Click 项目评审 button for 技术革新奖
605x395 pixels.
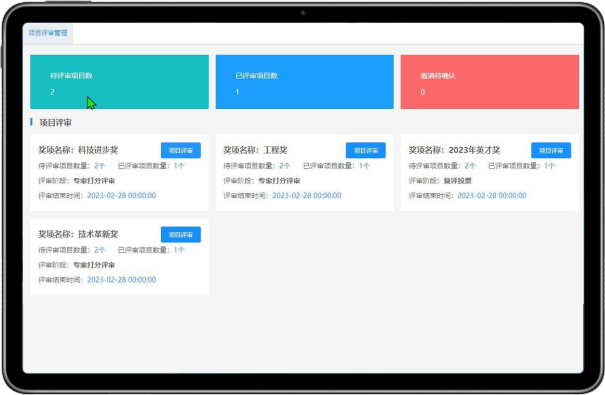point(181,235)
